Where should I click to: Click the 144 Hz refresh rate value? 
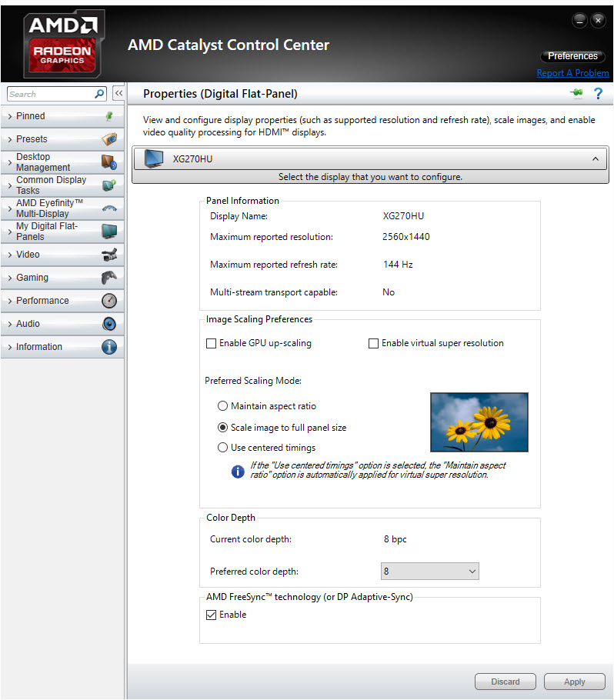pyautogui.click(x=398, y=265)
